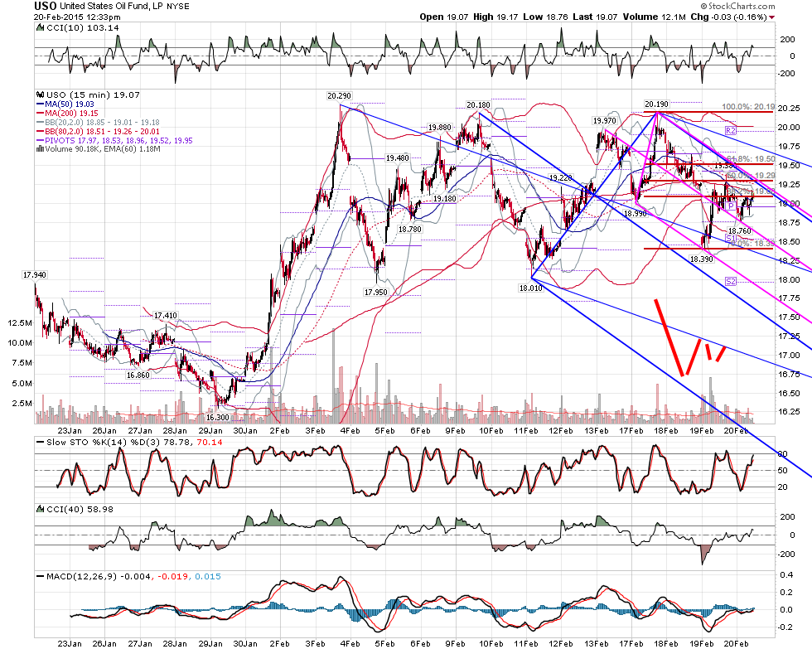Click the 18.390 price label
The height and width of the screenshot is (649, 812).
pos(702,259)
